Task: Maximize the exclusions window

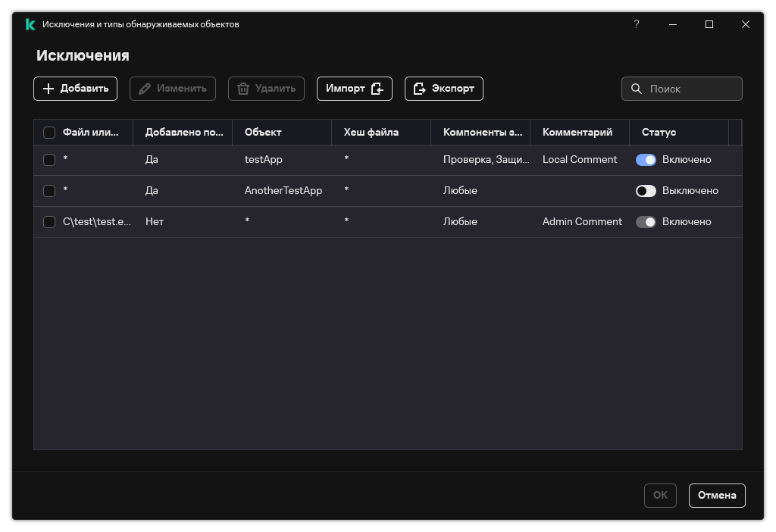Action: click(x=709, y=24)
